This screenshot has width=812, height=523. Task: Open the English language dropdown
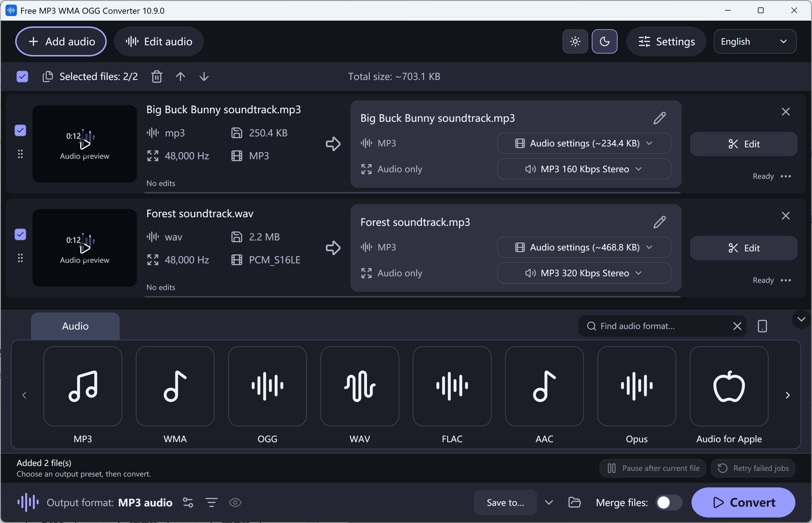click(x=755, y=42)
